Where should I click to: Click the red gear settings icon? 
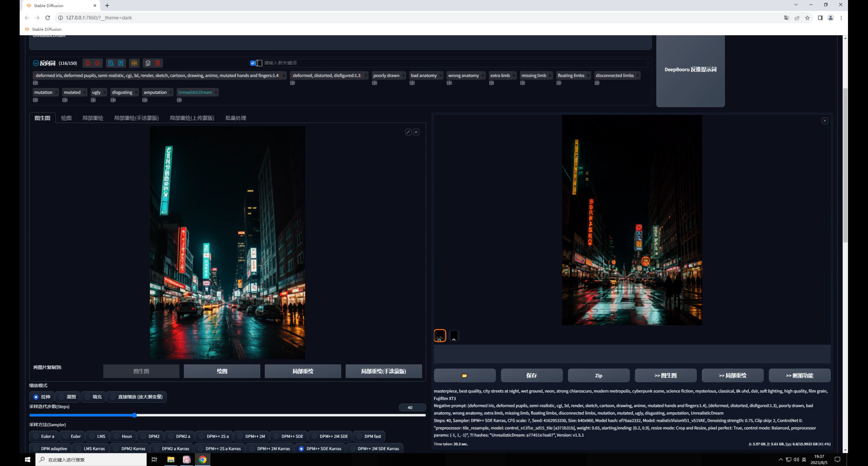[x=98, y=63]
